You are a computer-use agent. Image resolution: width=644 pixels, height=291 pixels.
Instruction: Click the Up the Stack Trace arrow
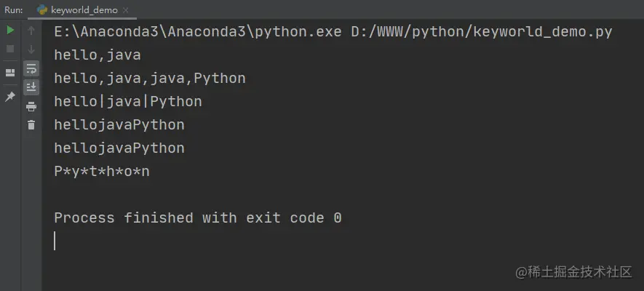pyautogui.click(x=31, y=31)
